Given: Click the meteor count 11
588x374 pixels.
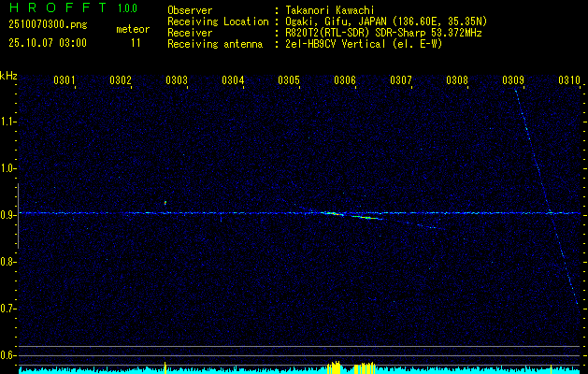Looking at the screenshot, I should pyautogui.click(x=136, y=43).
